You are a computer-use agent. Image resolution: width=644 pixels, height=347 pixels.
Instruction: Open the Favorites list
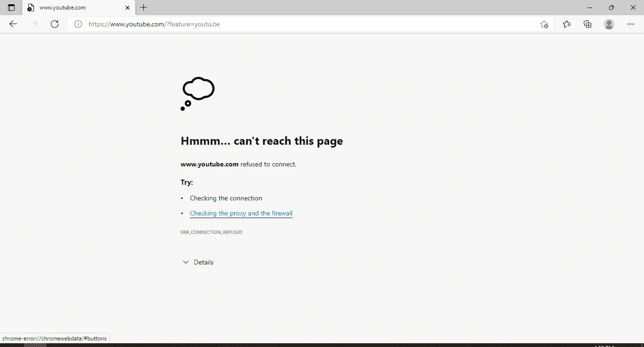tap(567, 24)
